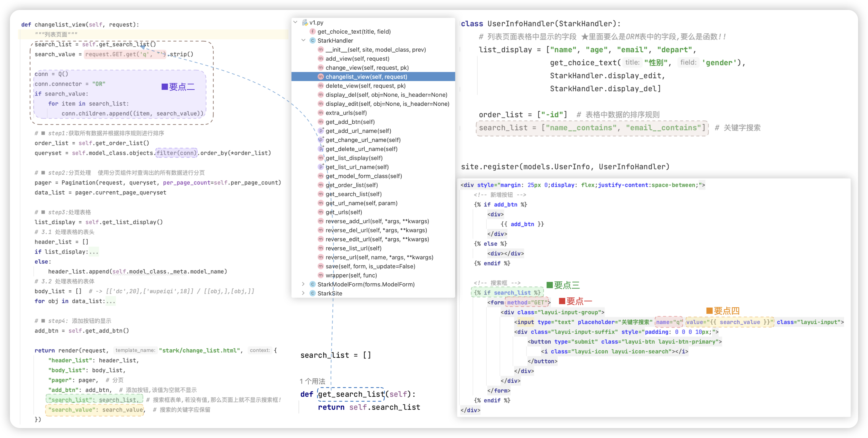Image resolution: width=868 pixels, height=438 pixels.
Task: Click the class icon beside StarkModelForm
Action: pyautogui.click(x=312, y=284)
